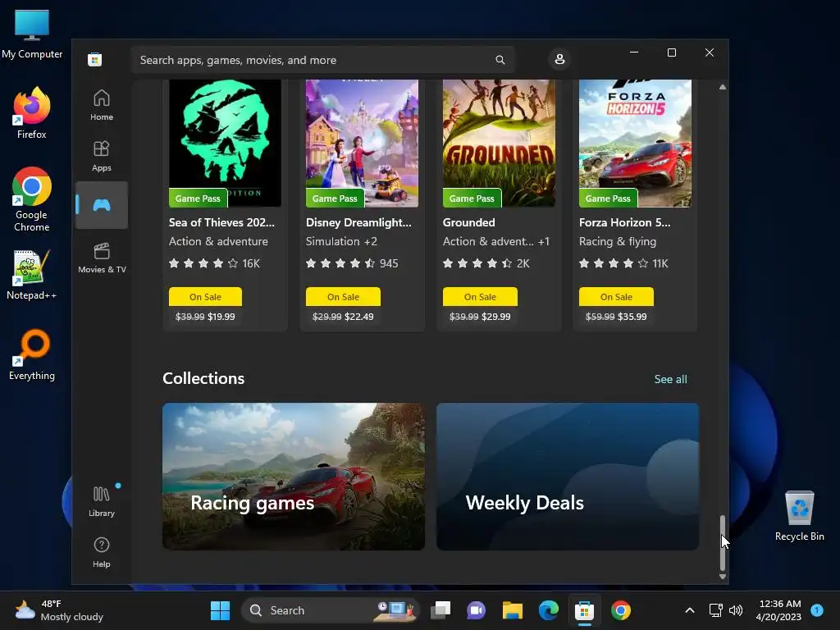Open the Weekly Deals collection
The image size is (840, 630).
point(568,477)
